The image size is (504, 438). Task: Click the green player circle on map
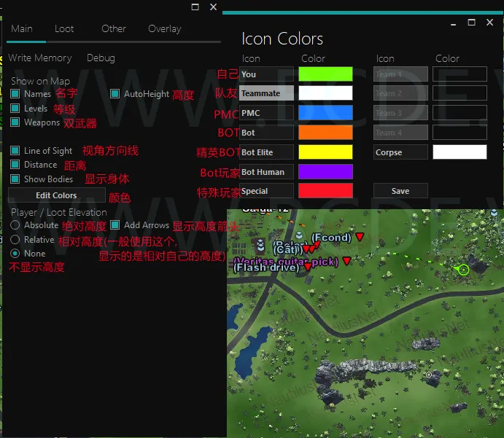(x=463, y=270)
